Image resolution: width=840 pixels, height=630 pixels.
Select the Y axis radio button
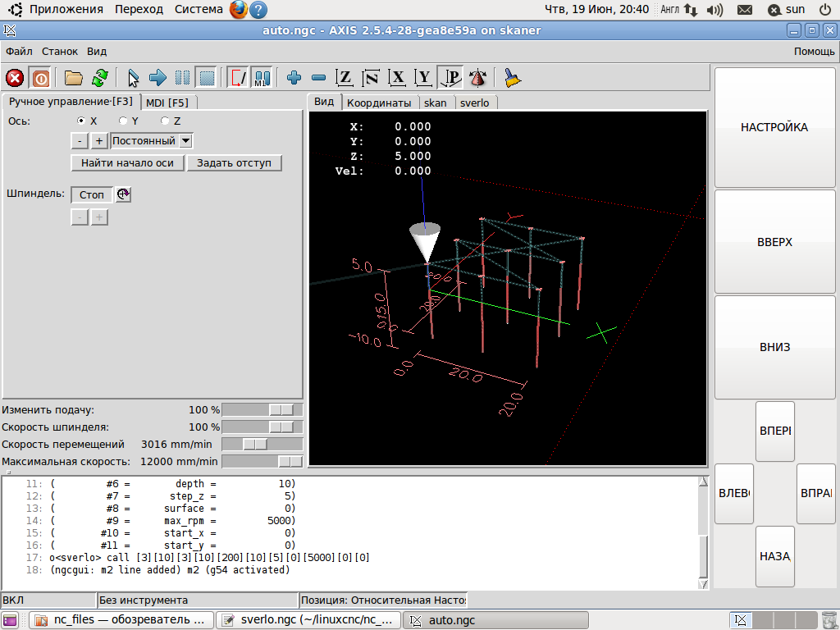point(123,121)
